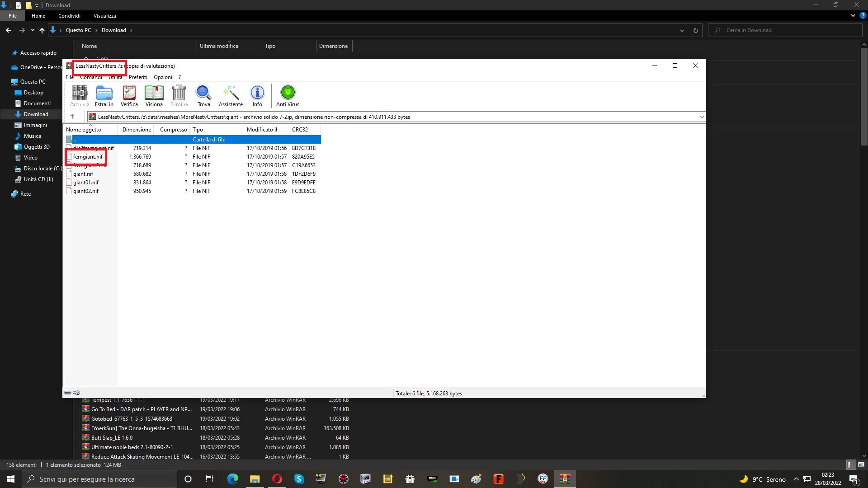Screen dimensions: 868x488
Task: Open Explorer Condividi ribbon tab
Action: [x=69, y=16]
